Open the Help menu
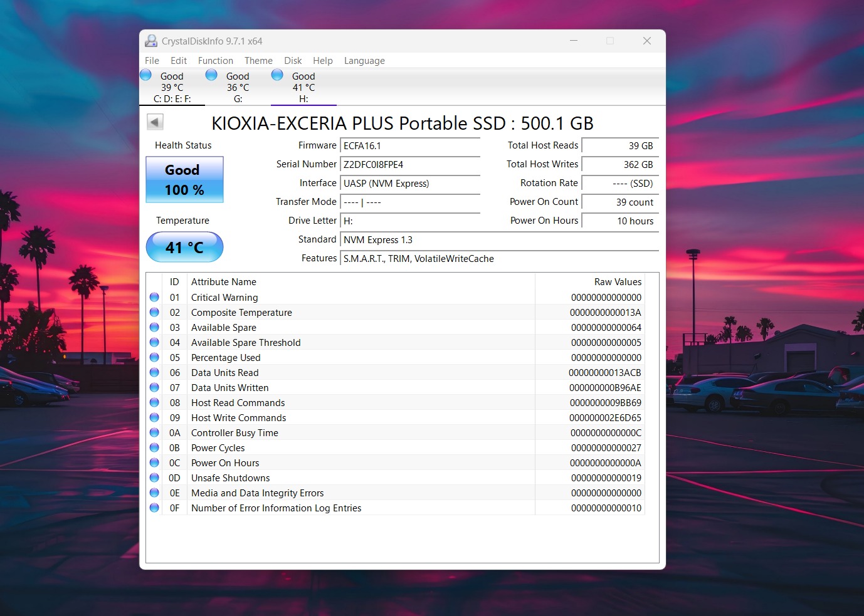864x616 pixels. (x=323, y=61)
